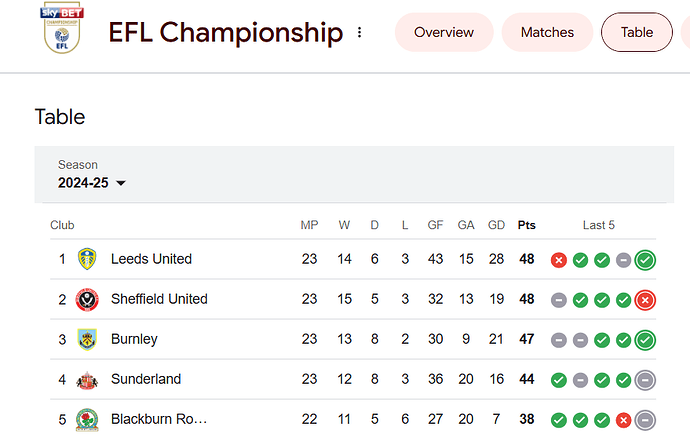Viewport: 690px width, 445px height.
Task: Click Sheffield United's latest loss result icon
Action: (645, 300)
